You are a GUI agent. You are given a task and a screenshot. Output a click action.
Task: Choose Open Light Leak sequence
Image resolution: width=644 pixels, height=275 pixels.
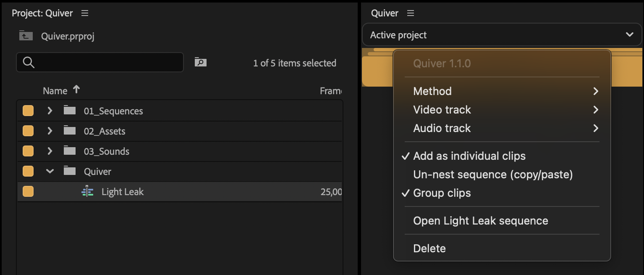[480, 221]
